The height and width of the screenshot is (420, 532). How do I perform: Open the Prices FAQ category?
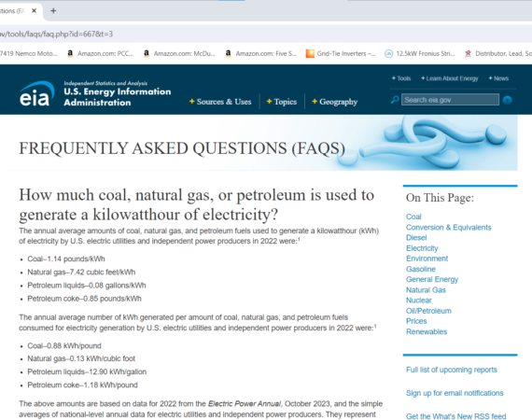point(416,321)
